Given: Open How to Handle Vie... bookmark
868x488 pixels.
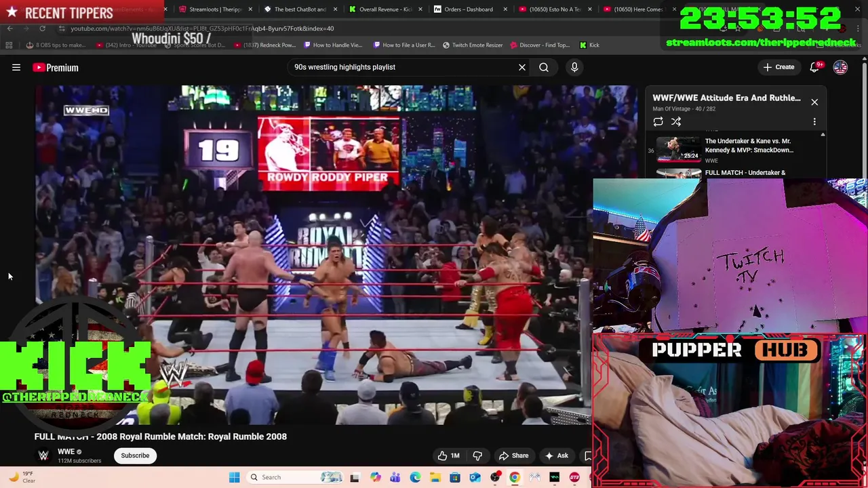Looking at the screenshot, I should pyautogui.click(x=334, y=45).
